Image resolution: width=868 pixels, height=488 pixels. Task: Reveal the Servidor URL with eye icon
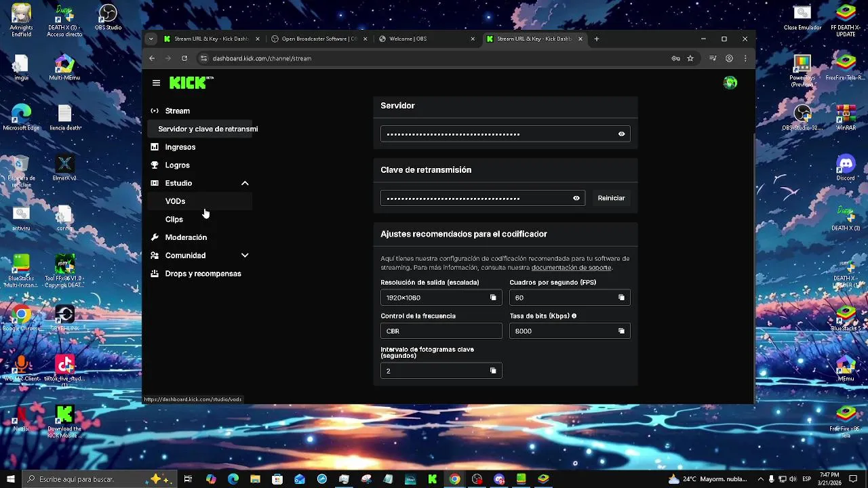(621, 134)
